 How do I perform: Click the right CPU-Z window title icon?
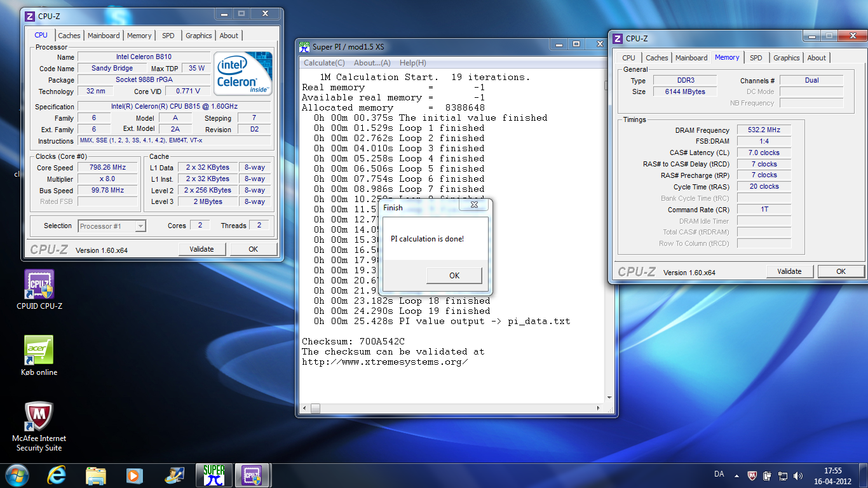pos(617,38)
